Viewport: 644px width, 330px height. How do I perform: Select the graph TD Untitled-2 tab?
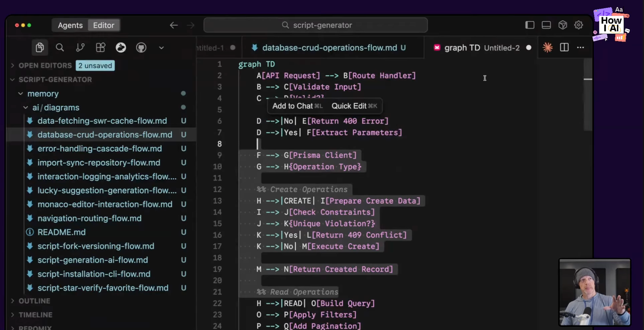tap(481, 48)
